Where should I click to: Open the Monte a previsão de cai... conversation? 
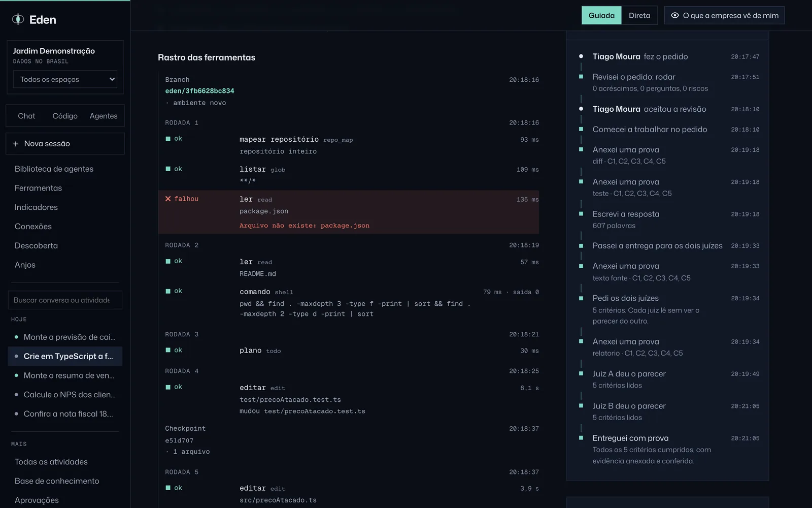pos(65,337)
